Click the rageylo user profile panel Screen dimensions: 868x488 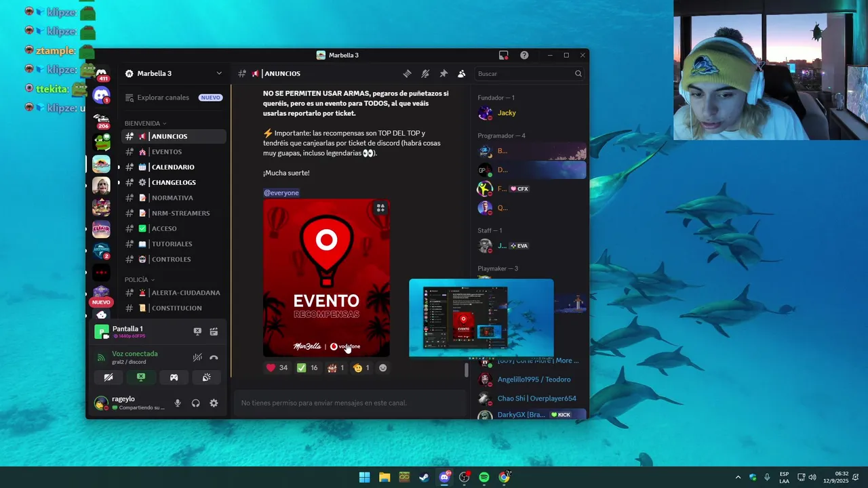click(x=130, y=403)
